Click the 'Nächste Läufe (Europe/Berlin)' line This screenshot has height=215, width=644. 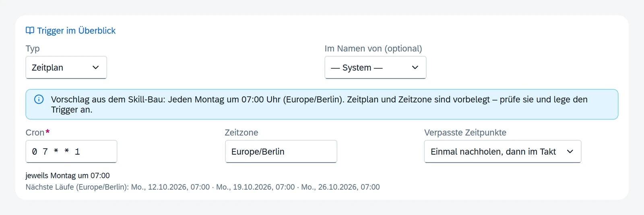(x=202, y=187)
